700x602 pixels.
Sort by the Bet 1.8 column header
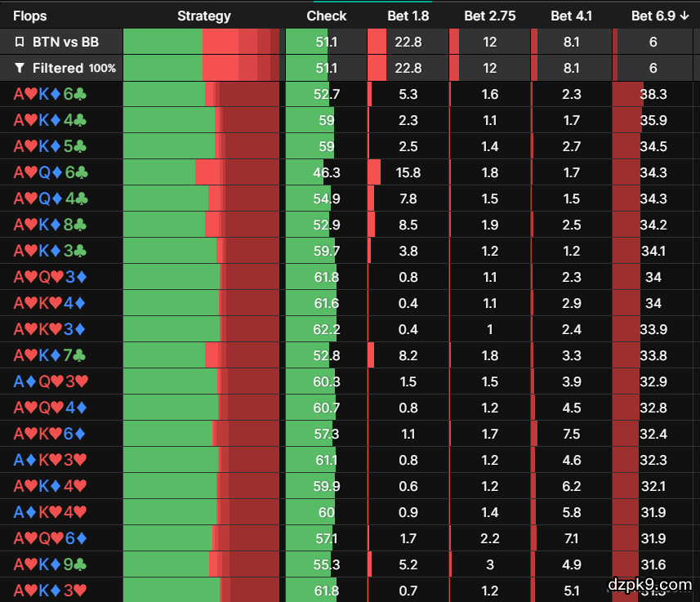pyautogui.click(x=408, y=16)
